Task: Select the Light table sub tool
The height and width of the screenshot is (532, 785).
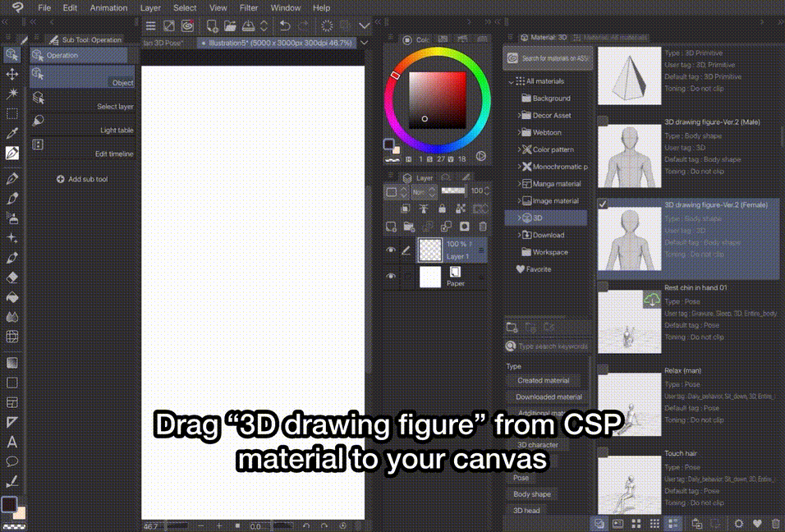Action: point(82,124)
